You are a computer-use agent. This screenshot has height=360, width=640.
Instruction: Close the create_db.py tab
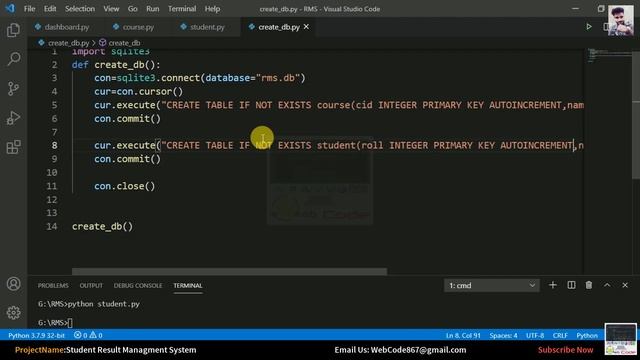(x=306, y=27)
